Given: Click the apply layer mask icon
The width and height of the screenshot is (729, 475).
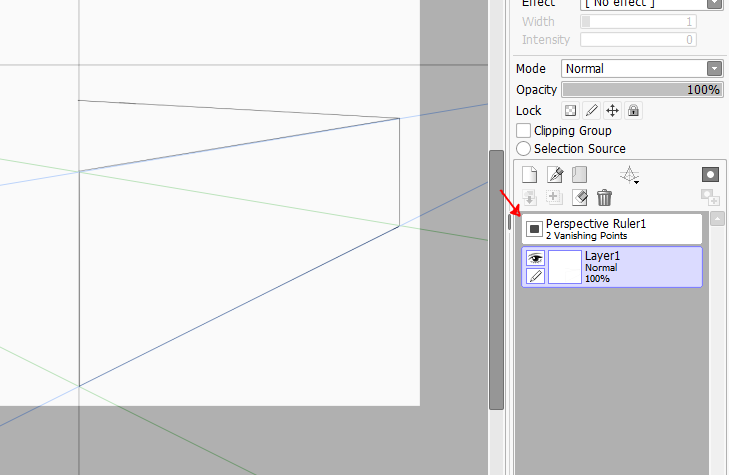Looking at the screenshot, I should point(710,198).
